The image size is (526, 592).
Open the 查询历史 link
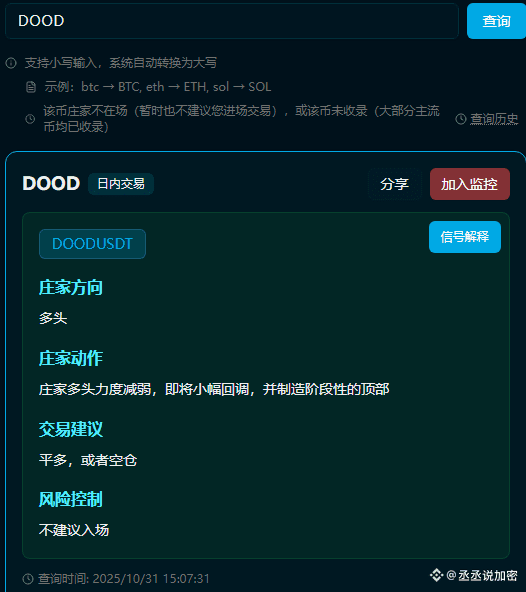pyautogui.click(x=494, y=119)
